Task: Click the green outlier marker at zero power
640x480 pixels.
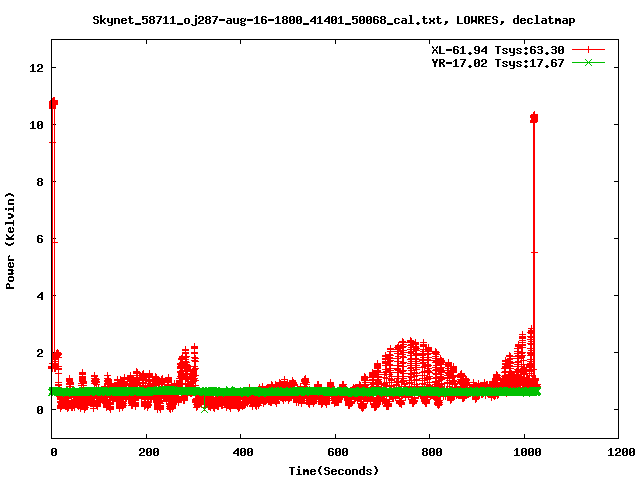Action: [204, 409]
